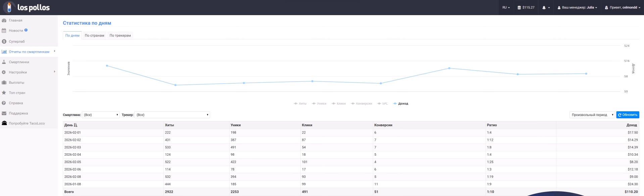644x196 pixels.
Task: Sort table by День column icon
Action: (76, 125)
